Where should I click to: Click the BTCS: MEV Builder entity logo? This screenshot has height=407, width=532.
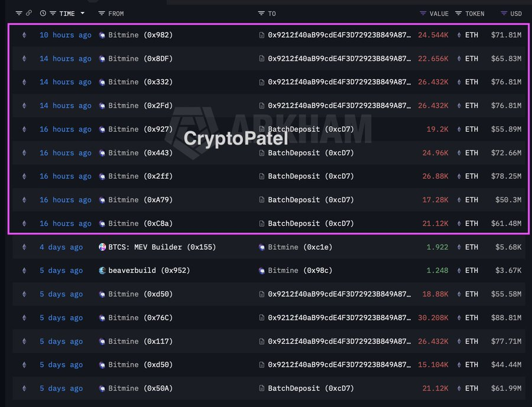pos(102,247)
